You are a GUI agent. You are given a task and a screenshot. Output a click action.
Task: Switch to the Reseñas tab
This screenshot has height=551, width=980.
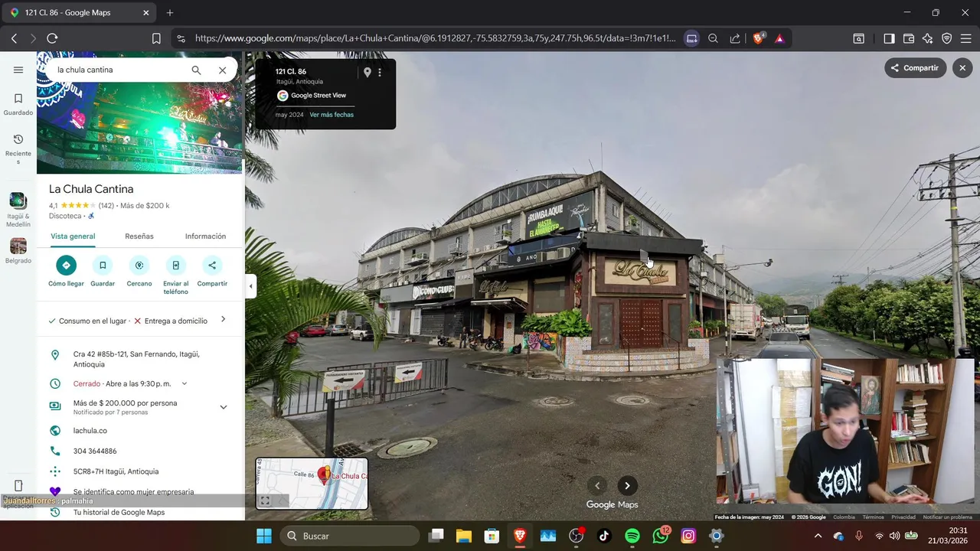[139, 236]
